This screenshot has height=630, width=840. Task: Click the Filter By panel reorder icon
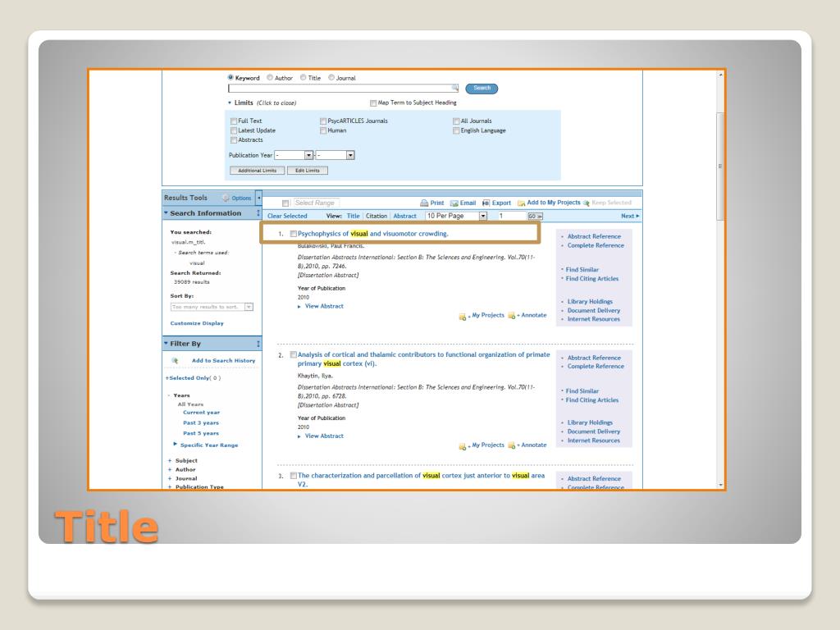click(x=258, y=344)
